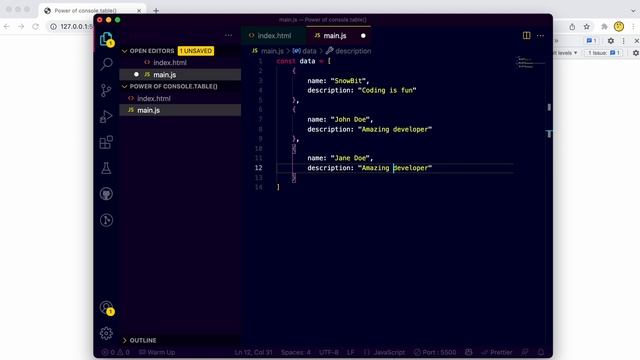
Task: Open the Accounts icon in the activity bar
Action: 107,308
